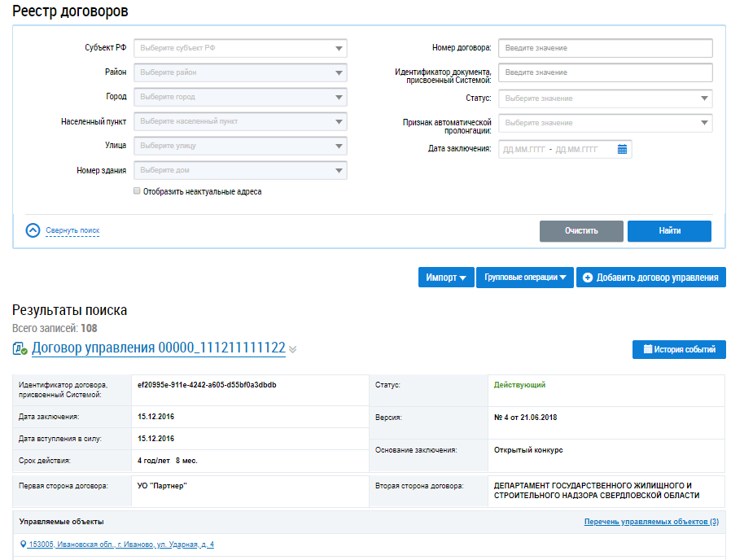Open the Статус dropdown
The height and width of the screenshot is (560, 731).
(605, 98)
